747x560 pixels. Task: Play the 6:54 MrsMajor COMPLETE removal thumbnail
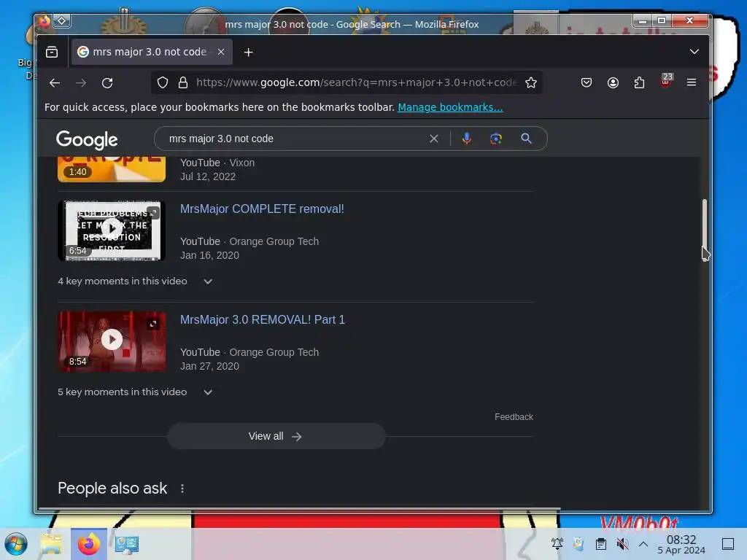pos(112,230)
